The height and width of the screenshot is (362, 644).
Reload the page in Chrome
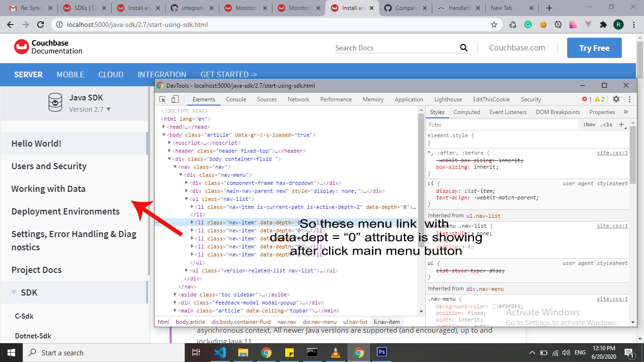[x=41, y=25]
